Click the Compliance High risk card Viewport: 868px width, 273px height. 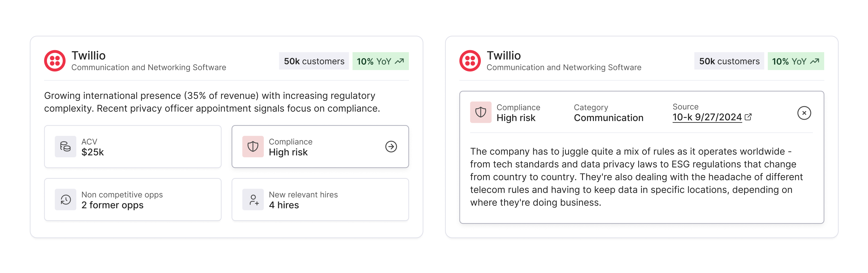click(x=320, y=147)
